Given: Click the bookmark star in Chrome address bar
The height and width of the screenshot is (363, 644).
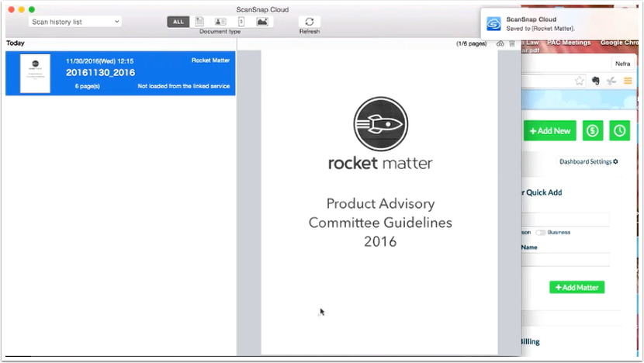Looking at the screenshot, I should point(580,81).
